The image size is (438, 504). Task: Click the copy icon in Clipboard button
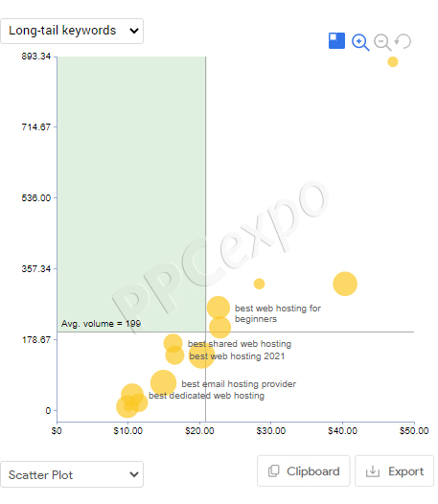pos(274,471)
